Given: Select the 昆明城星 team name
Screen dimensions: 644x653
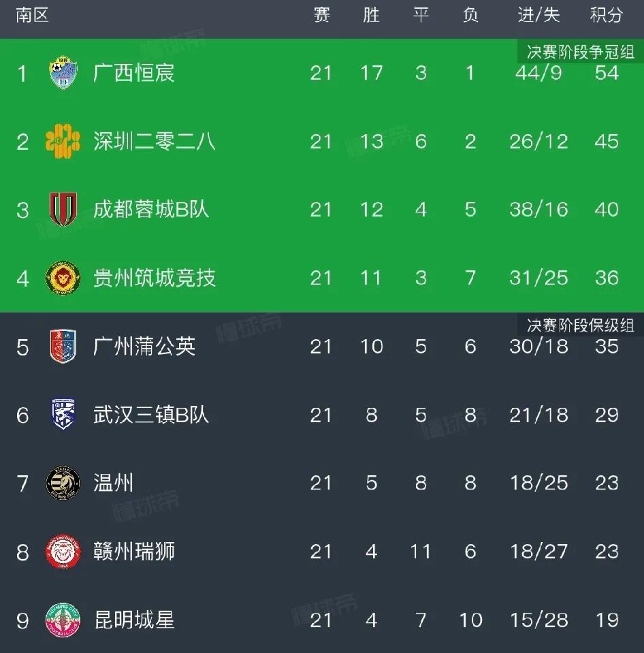Looking at the screenshot, I should [x=134, y=620].
